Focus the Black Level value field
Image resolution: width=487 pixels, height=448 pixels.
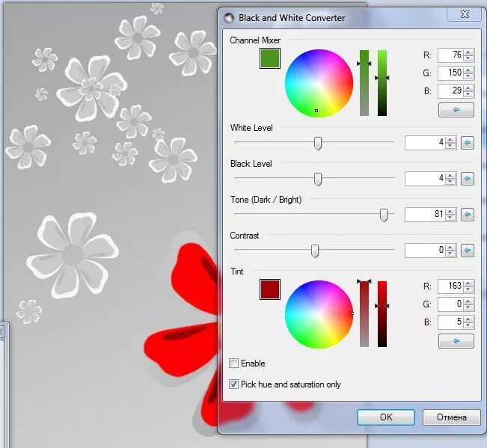click(425, 179)
